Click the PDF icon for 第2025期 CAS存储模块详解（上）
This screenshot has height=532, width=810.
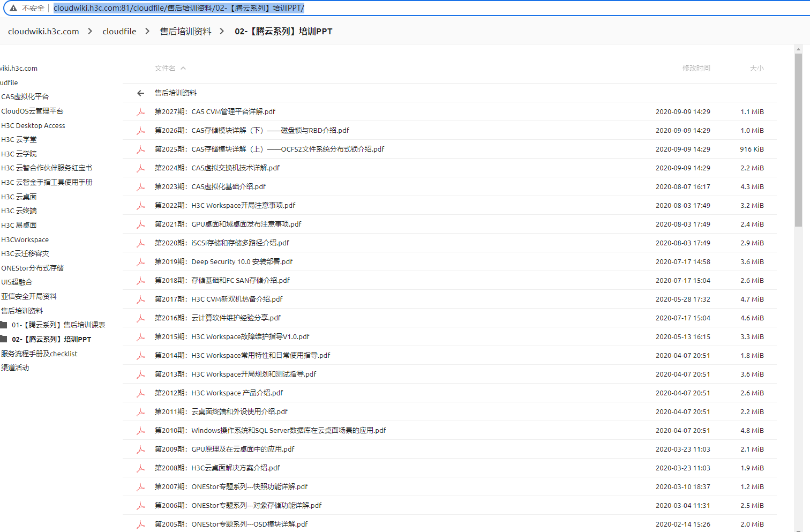(x=141, y=149)
